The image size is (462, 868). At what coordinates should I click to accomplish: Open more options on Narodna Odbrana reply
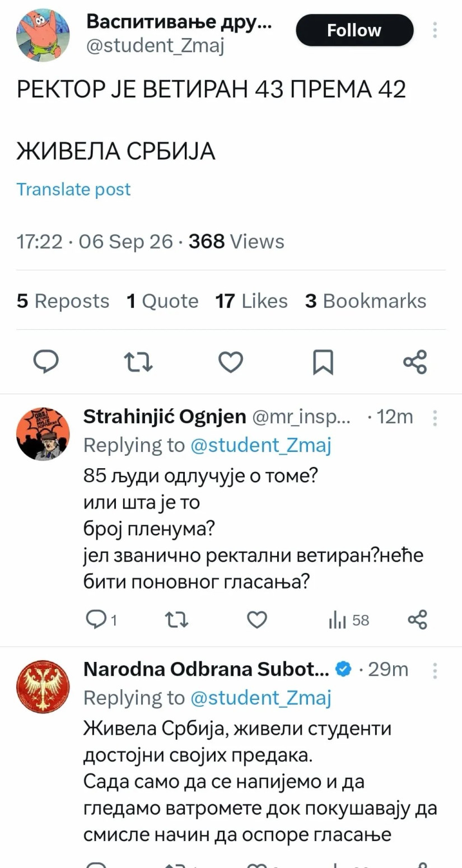pos(435,670)
